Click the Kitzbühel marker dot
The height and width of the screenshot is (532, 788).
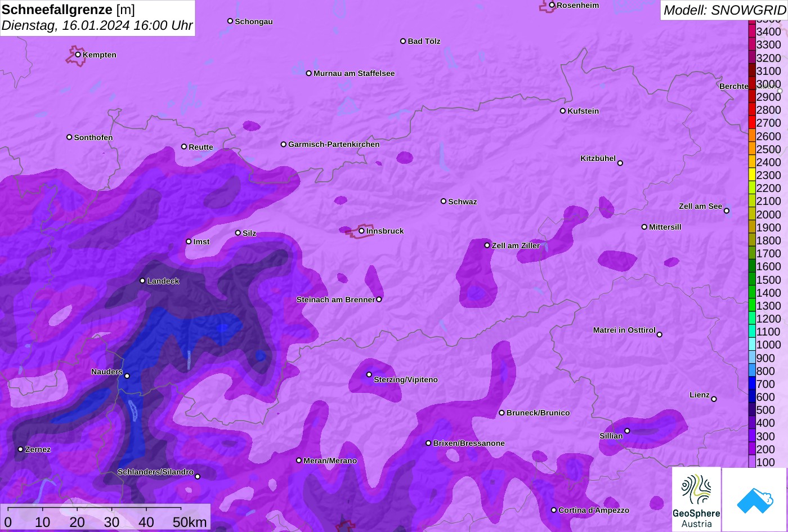pos(620,163)
